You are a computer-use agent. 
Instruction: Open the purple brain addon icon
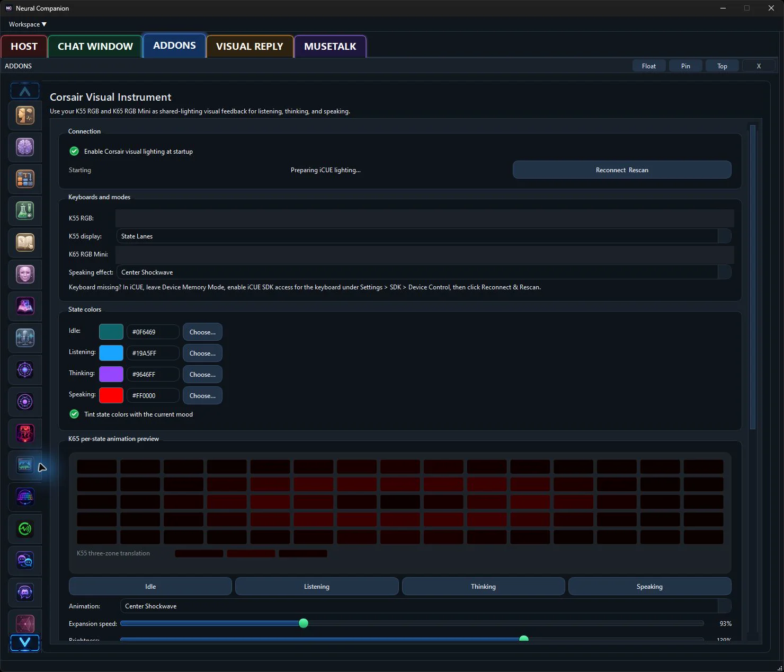click(x=25, y=147)
